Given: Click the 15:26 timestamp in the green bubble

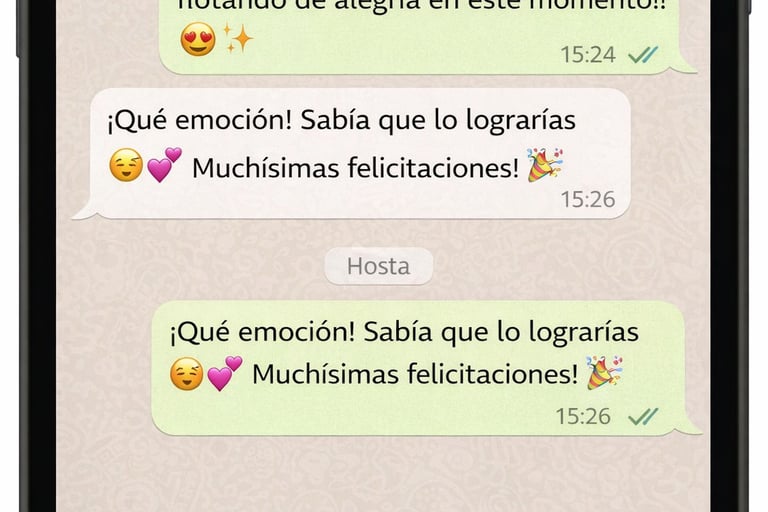Looking at the screenshot, I should click(583, 416).
